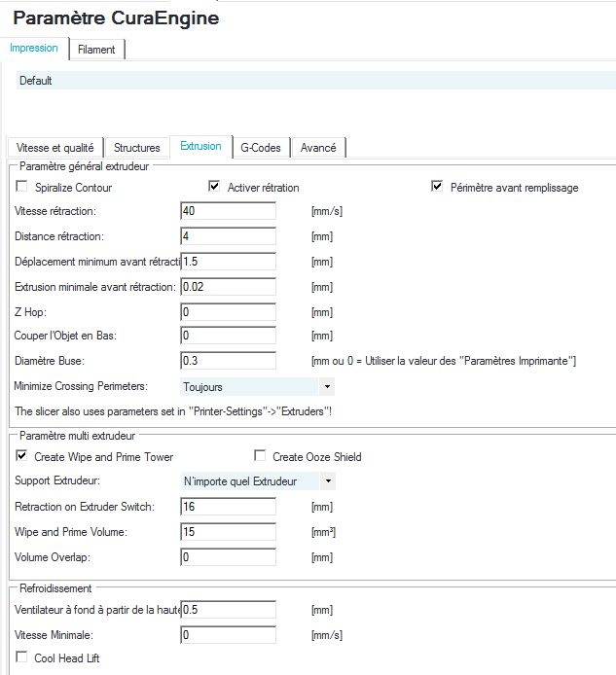
Task: Switch to the Impression tab
Action: [34, 49]
